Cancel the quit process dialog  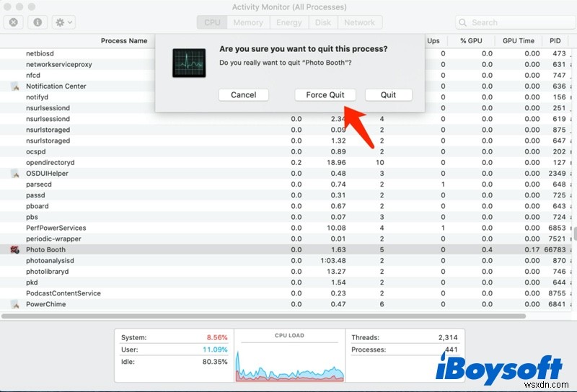pos(243,95)
